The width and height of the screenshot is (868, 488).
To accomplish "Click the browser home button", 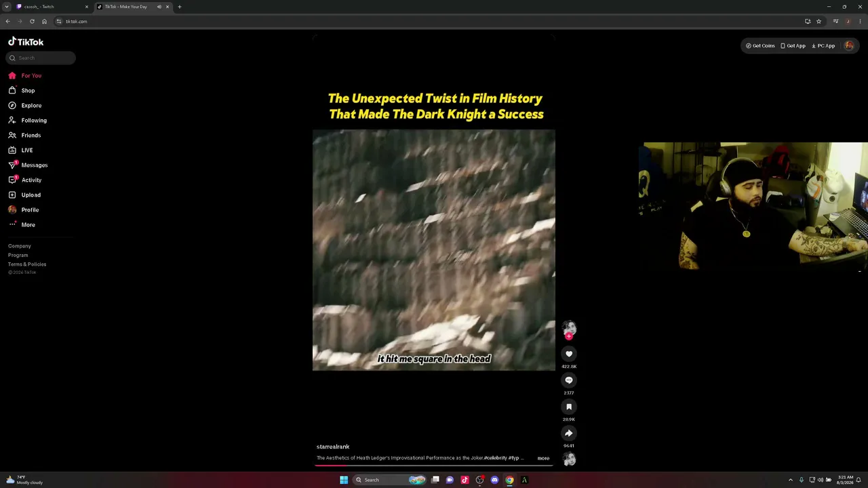I will [44, 22].
